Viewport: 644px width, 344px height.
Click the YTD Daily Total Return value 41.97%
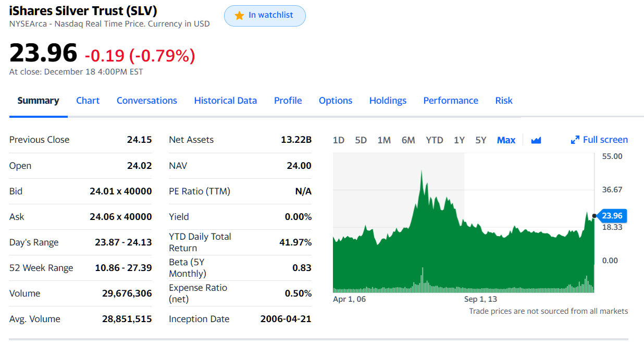(295, 242)
